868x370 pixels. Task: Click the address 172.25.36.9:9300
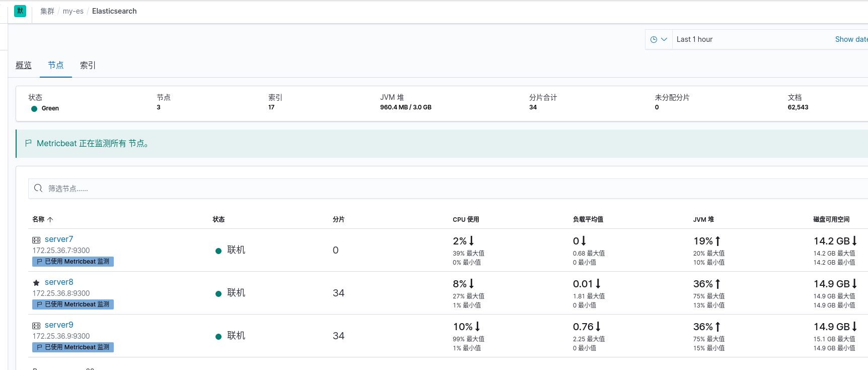coord(61,336)
